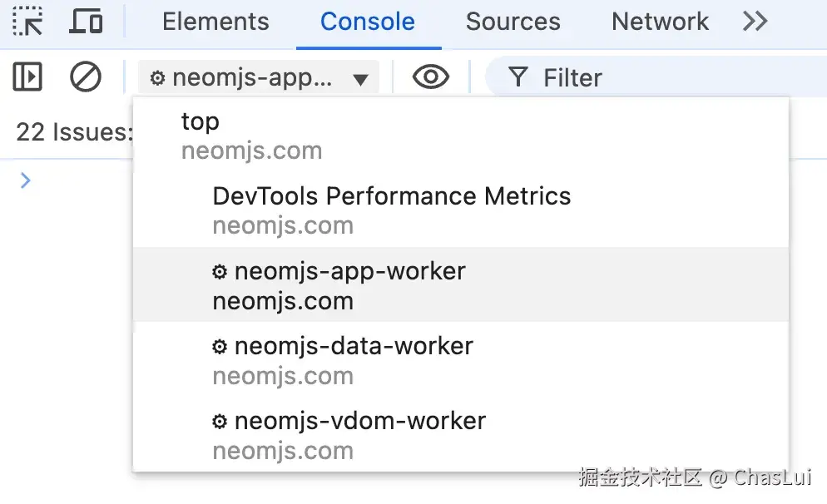Show the console sidebar panel
827x504 pixels.
click(27, 77)
